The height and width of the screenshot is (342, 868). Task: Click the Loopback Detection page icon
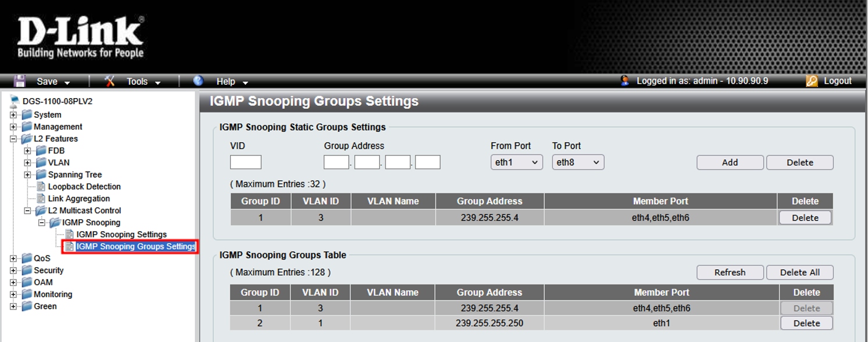(41, 186)
